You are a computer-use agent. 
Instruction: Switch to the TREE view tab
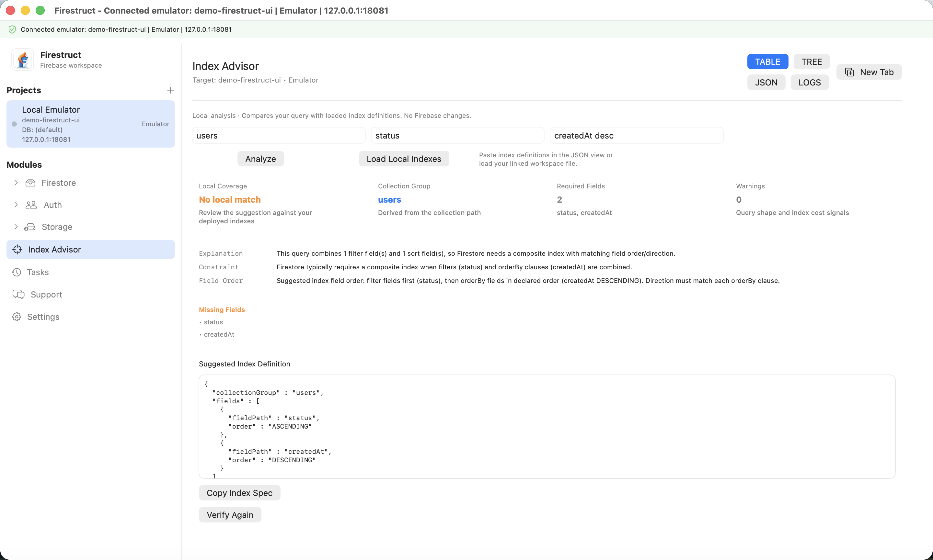pos(812,62)
